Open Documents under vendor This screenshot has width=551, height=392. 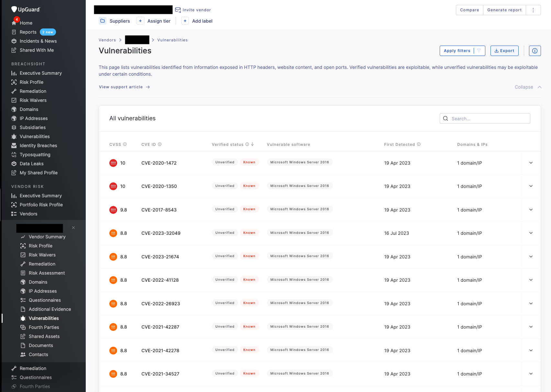(x=41, y=345)
